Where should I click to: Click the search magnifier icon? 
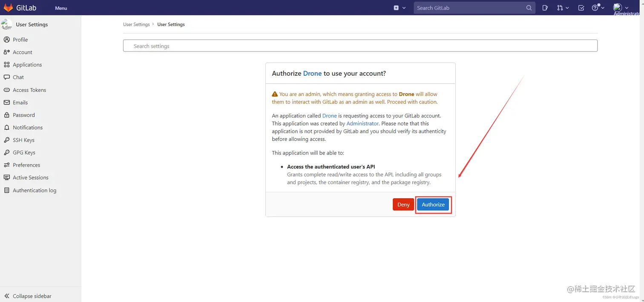(529, 8)
